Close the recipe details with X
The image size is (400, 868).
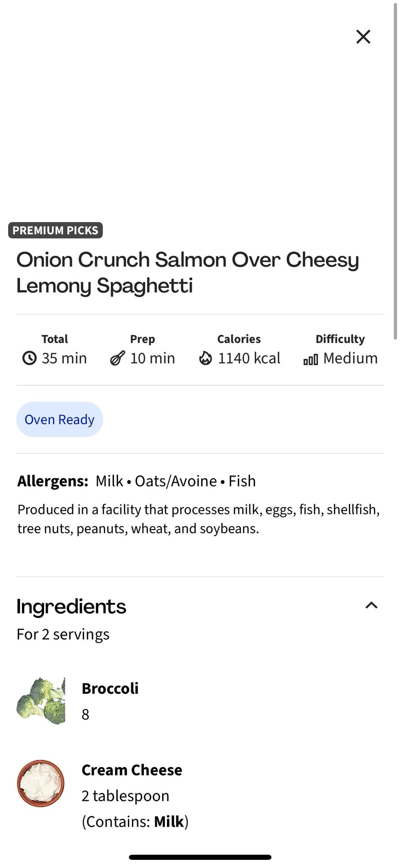pos(363,37)
